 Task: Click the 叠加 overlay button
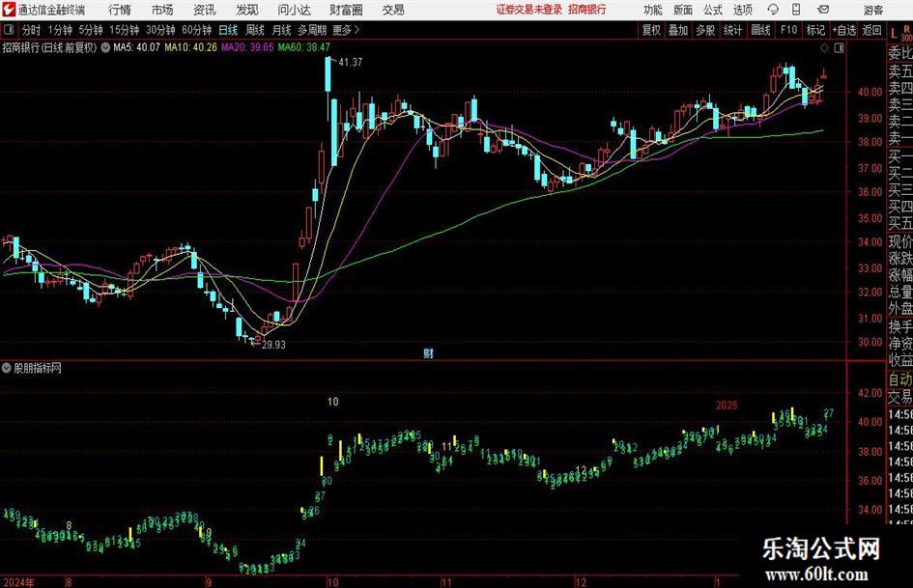pyautogui.click(x=678, y=30)
